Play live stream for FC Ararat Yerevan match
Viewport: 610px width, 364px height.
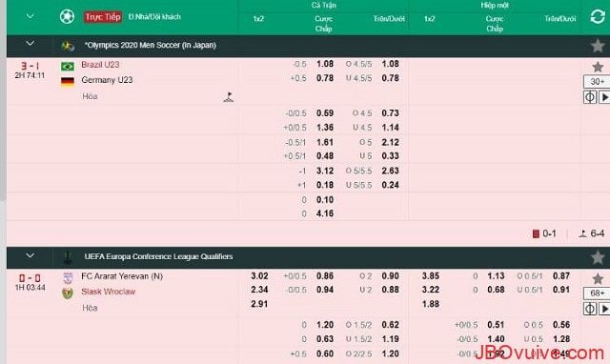604,309
